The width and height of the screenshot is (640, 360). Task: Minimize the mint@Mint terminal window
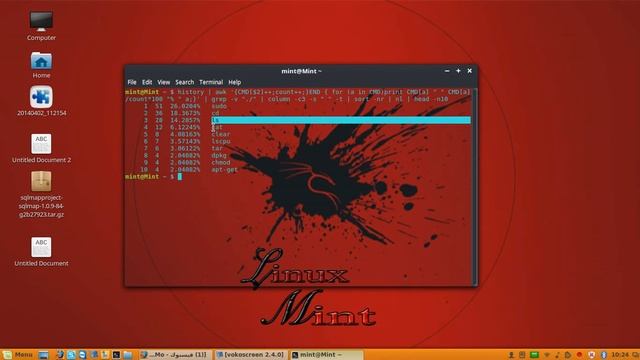pyautogui.click(x=447, y=71)
